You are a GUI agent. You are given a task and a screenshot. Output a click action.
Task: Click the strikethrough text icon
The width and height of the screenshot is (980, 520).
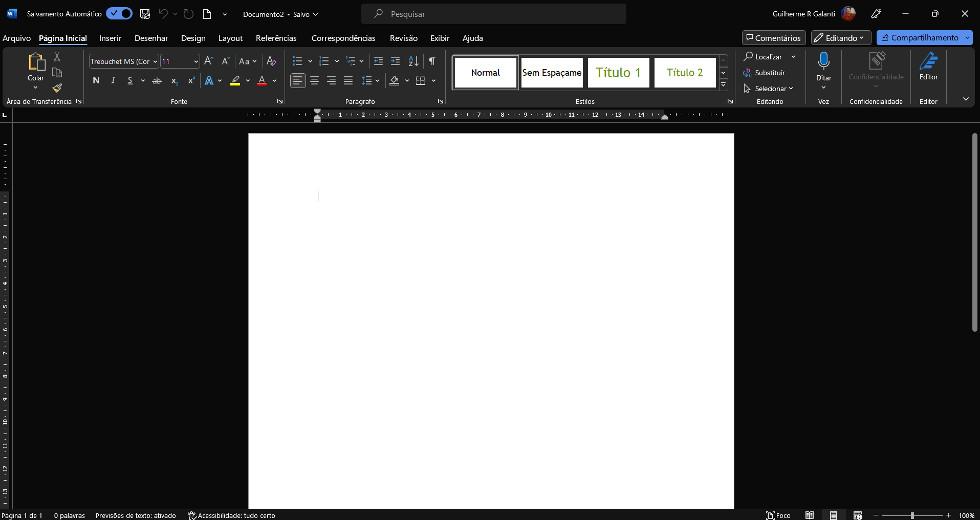point(157,80)
